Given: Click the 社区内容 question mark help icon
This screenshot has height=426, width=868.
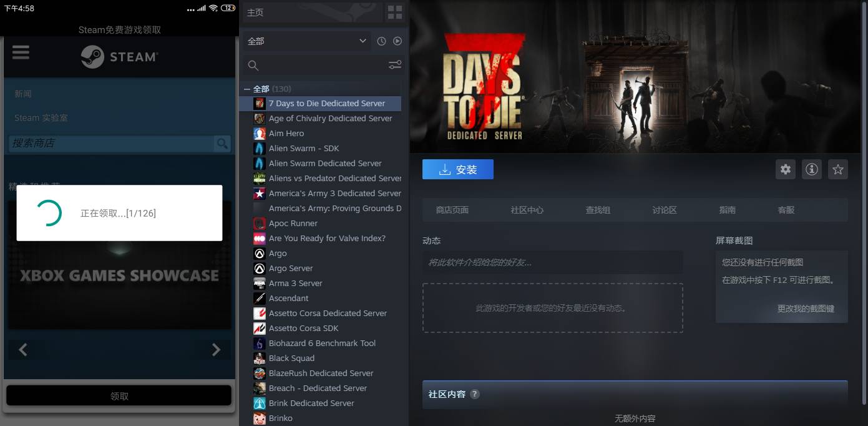Looking at the screenshot, I should coord(475,394).
